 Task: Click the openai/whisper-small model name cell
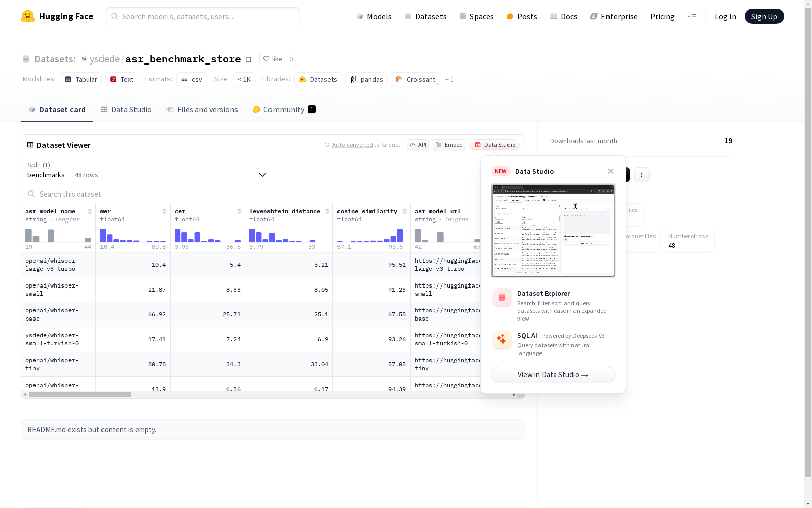[58, 290]
